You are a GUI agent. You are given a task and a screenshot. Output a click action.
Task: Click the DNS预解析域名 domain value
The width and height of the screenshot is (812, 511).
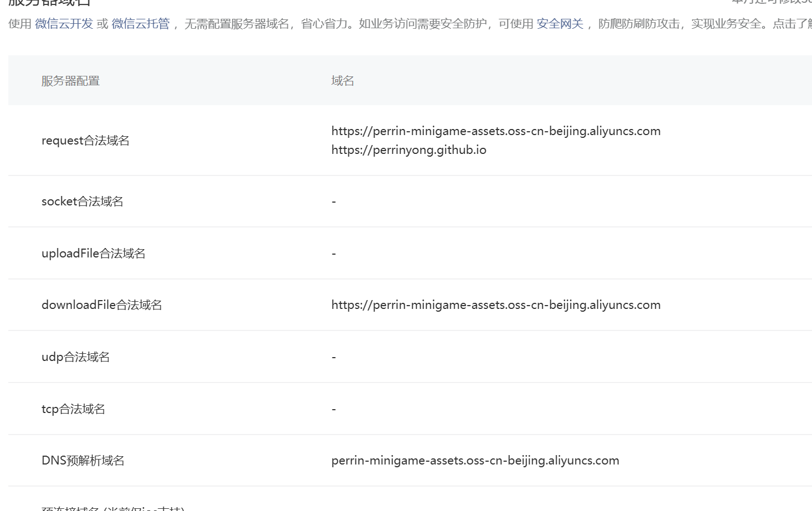point(475,461)
